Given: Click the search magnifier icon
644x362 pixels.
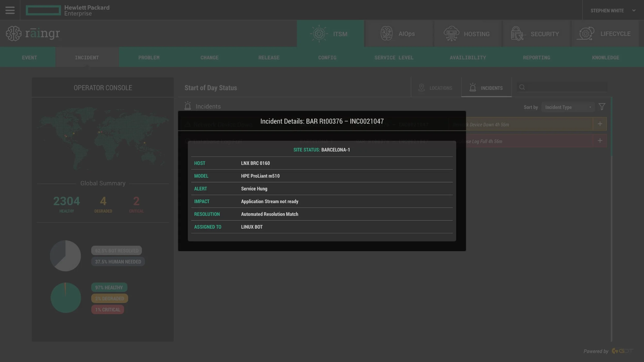Looking at the screenshot, I should tap(522, 87).
